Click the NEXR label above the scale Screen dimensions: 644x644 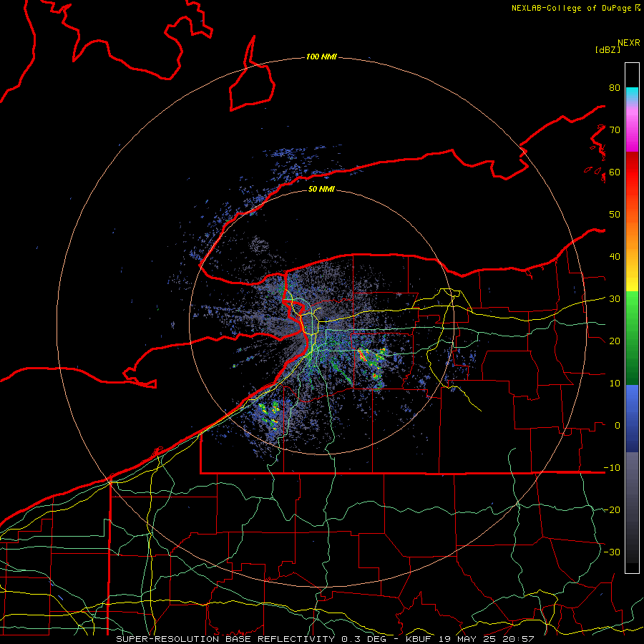[628, 43]
